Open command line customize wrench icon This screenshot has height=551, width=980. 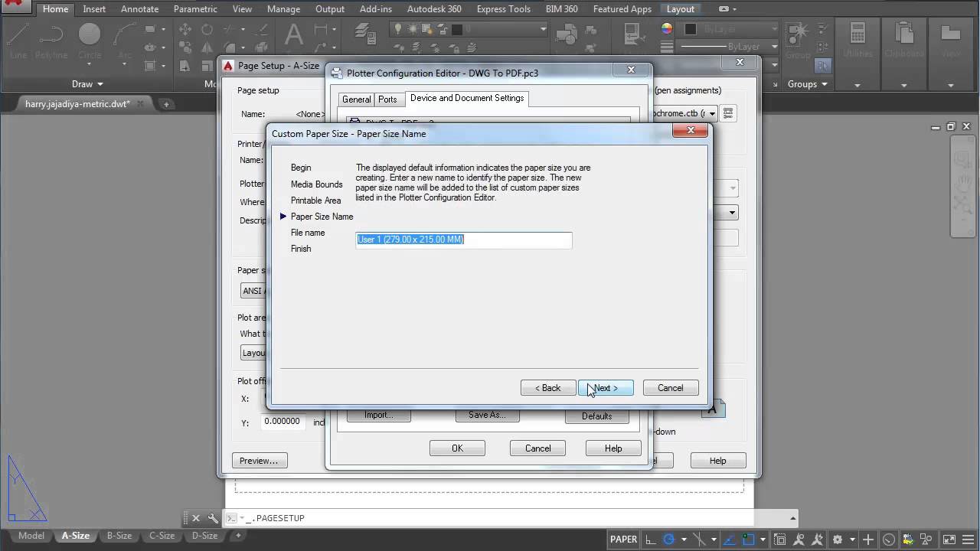pyautogui.click(x=213, y=518)
